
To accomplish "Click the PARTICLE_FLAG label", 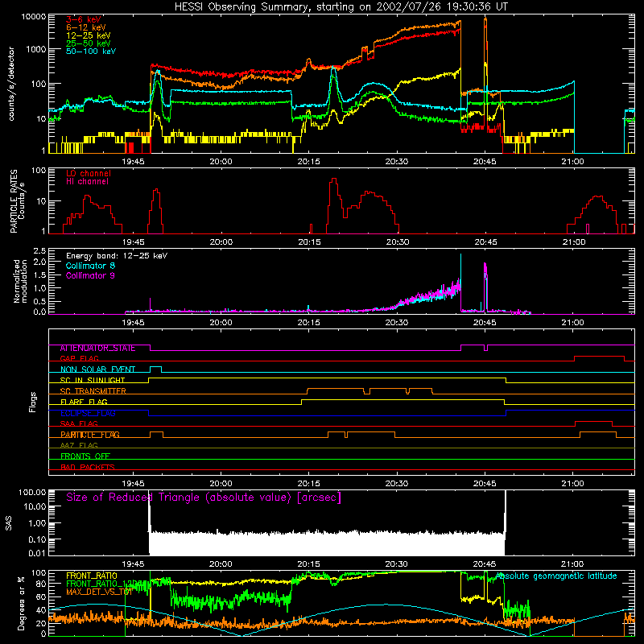I will pyautogui.click(x=90, y=435).
